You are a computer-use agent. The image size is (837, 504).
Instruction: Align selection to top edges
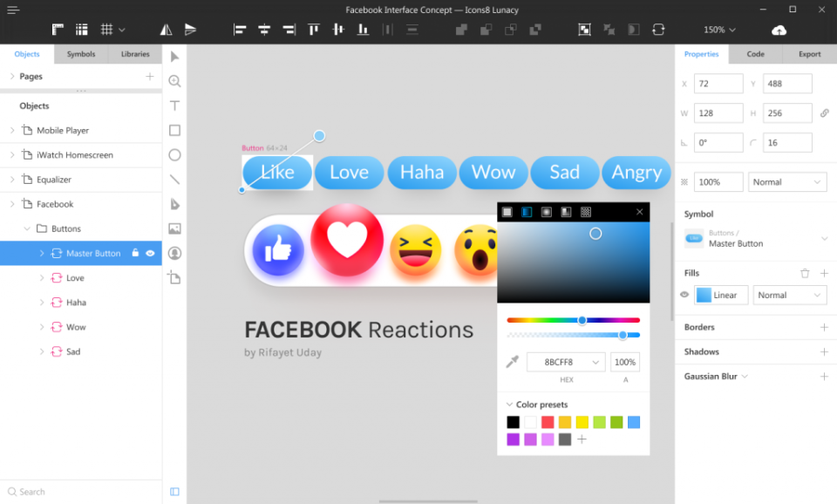click(x=314, y=30)
